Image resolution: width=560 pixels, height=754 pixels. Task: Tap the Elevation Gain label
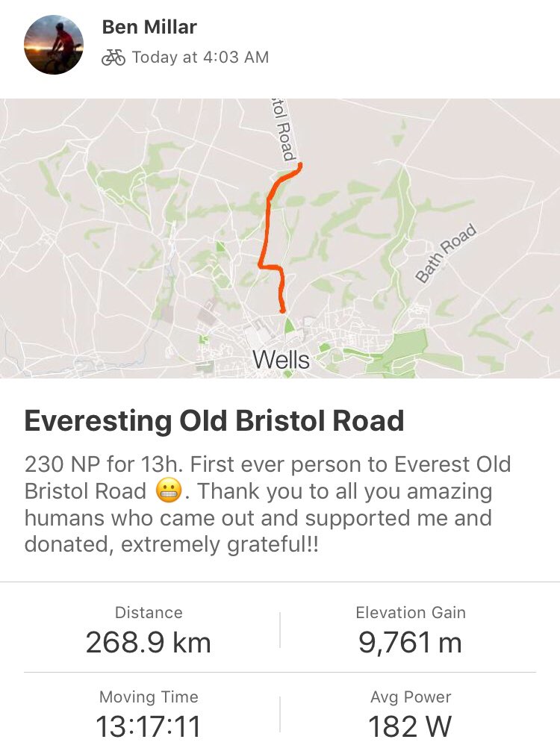click(411, 613)
